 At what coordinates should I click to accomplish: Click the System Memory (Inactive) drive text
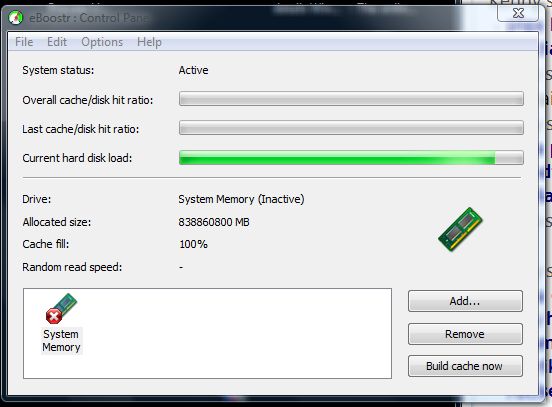(241, 199)
